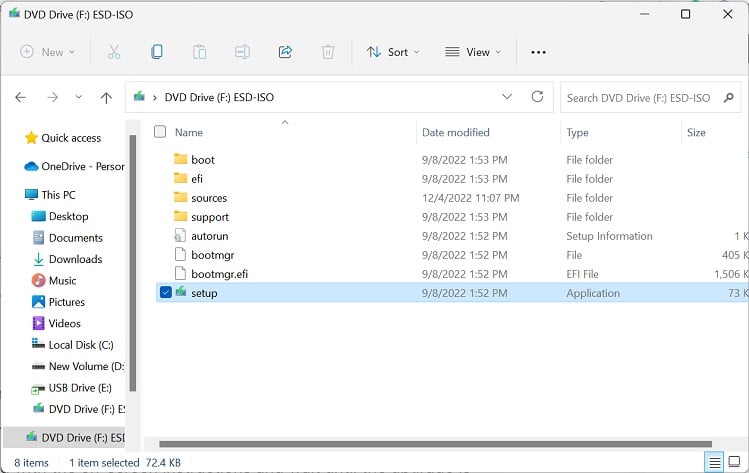
Task: Click the navigation pane vertical scrollbar
Action: click(133, 263)
